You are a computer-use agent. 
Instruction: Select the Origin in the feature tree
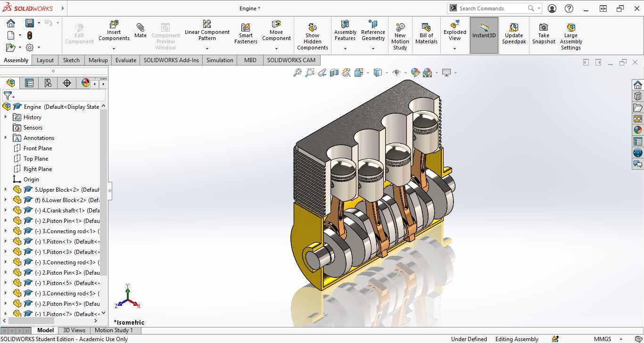[32, 180]
